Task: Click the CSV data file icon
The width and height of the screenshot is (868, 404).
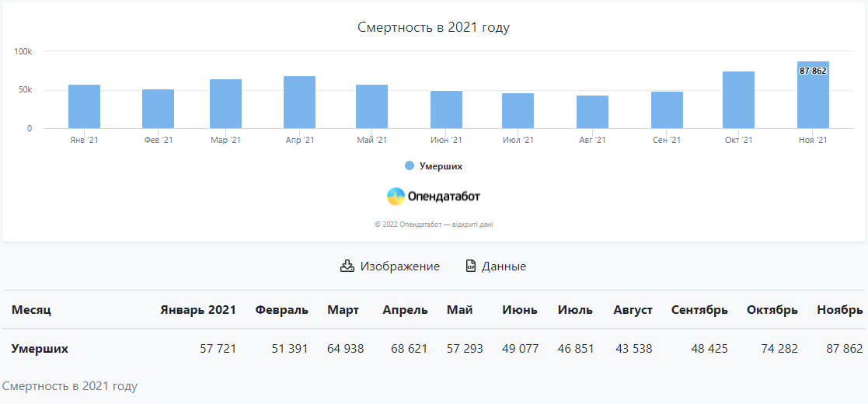Action: (x=470, y=266)
